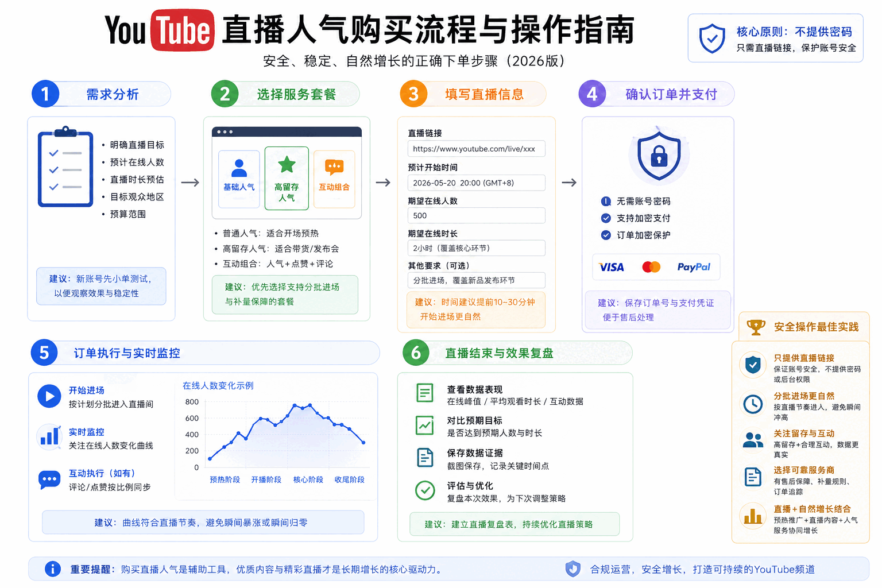The image size is (882, 588).
Task: Click the 目标观众地区 bullet item
Action: [133, 197]
